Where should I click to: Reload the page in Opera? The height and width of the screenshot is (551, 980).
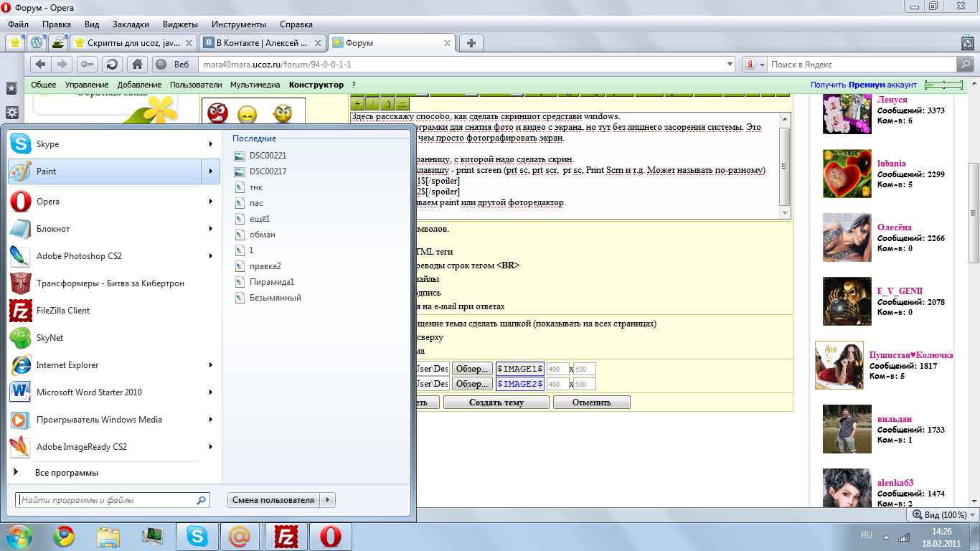pos(111,64)
